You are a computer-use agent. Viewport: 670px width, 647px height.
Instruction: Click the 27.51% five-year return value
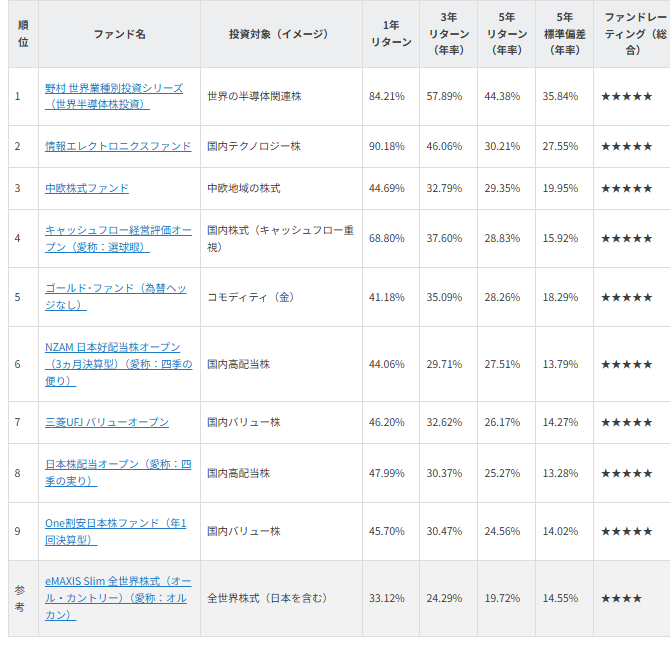(x=502, y=364)
